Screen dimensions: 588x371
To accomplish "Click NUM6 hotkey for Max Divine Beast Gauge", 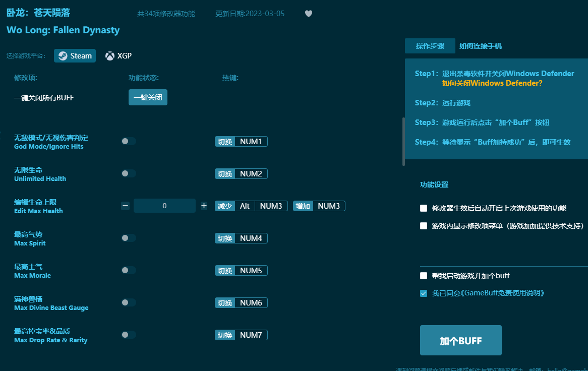I will coord(241,302).
